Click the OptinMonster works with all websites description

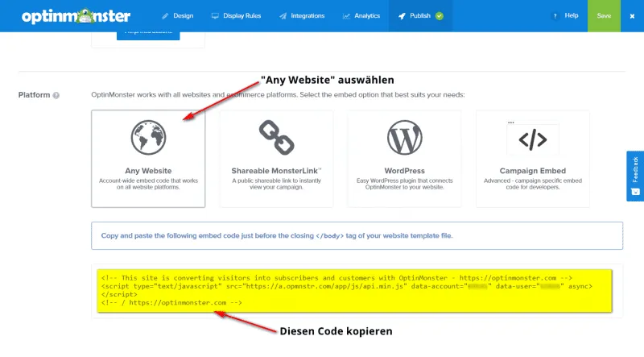coord(278,94)
